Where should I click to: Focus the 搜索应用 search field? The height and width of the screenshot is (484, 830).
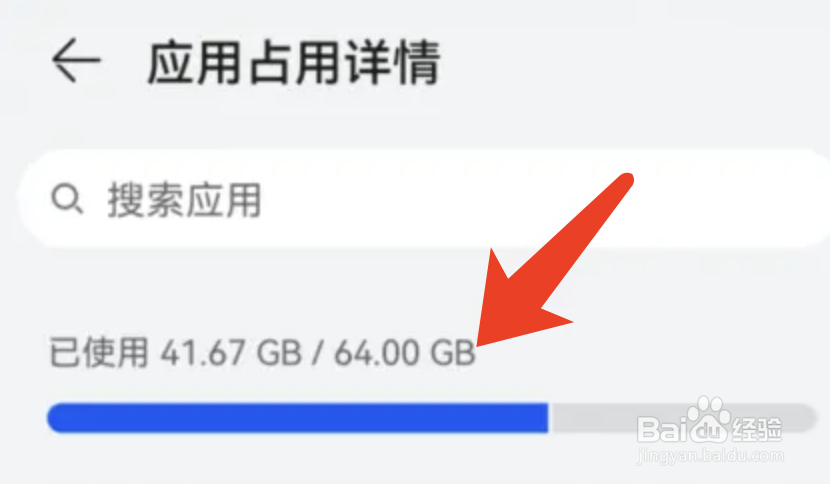(423, 199)
